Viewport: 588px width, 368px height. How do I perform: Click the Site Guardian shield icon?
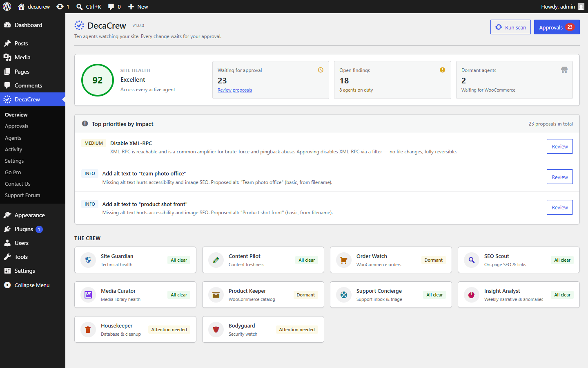click(88, 260)
